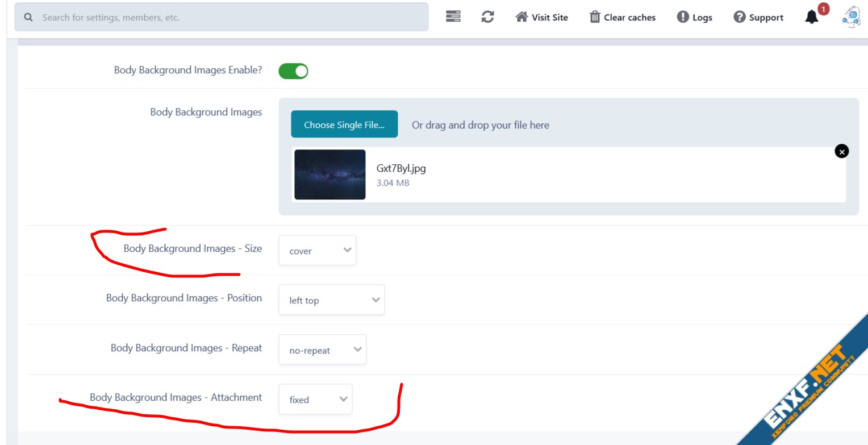Open the Position dropdown showing left top
Image resolution: width=868 pixels, height=445 pixels.
click(x=331, y=300)
